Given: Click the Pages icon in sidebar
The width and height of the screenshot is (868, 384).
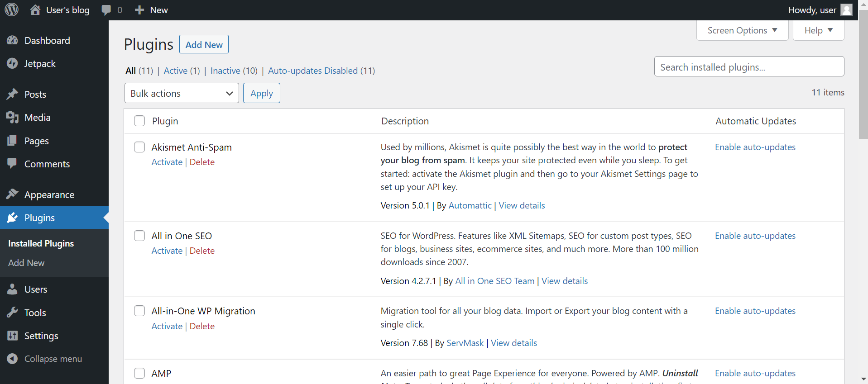Looking at the screenshot, I should click(x=12, y=141).
